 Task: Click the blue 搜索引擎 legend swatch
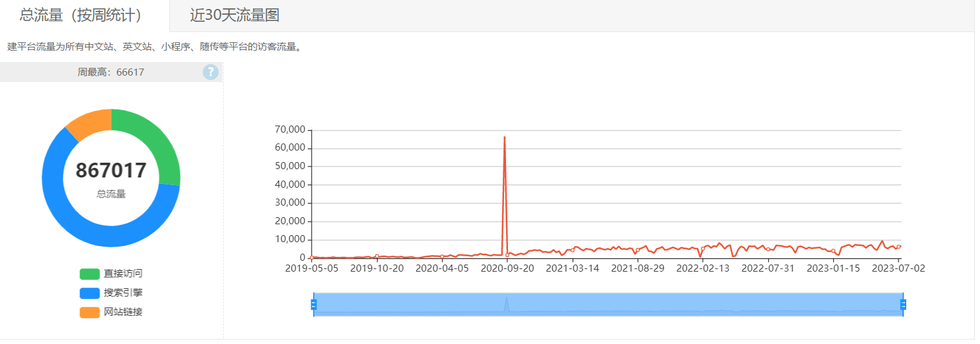click(x=90, y=293)
